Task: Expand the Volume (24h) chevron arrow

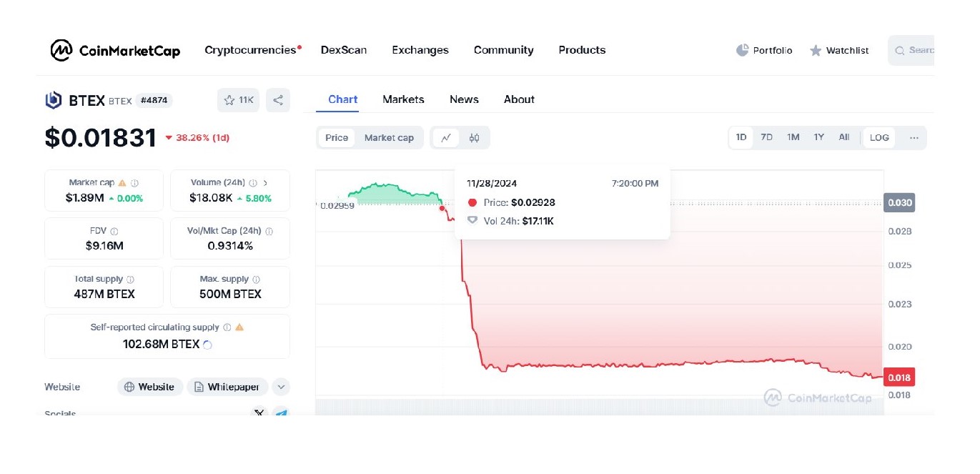Action: pyautogui.click(x=265, y=183)
